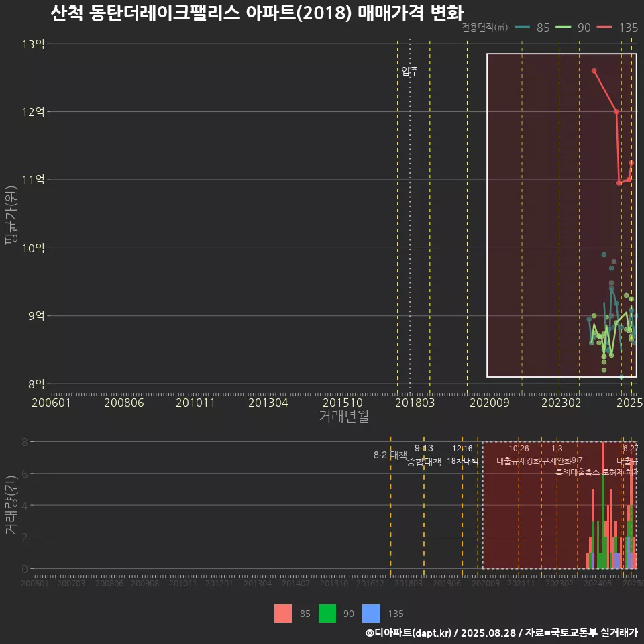This screenshot has width=644, height=644.
Task: Click 201407 on the volume chart axis
Action: click(x=296, y=583)
